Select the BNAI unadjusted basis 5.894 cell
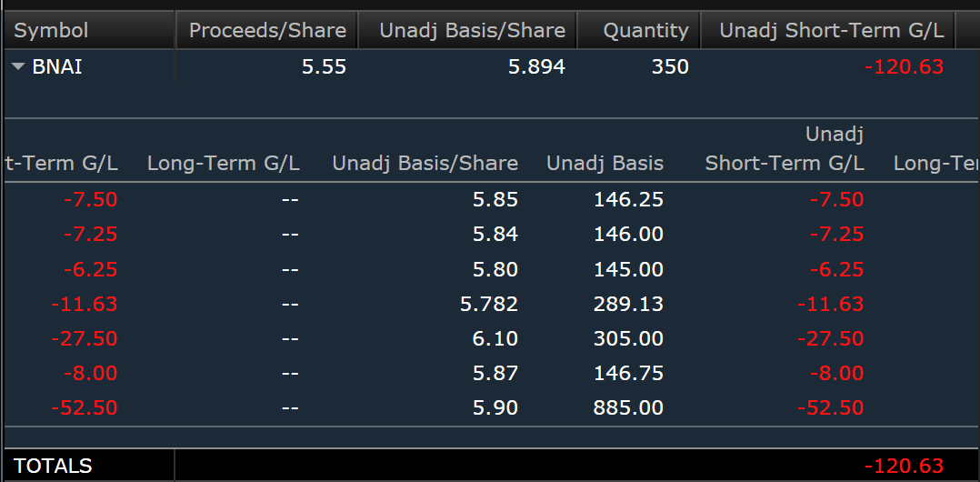 pyautogui.click(x=535, y=66)
